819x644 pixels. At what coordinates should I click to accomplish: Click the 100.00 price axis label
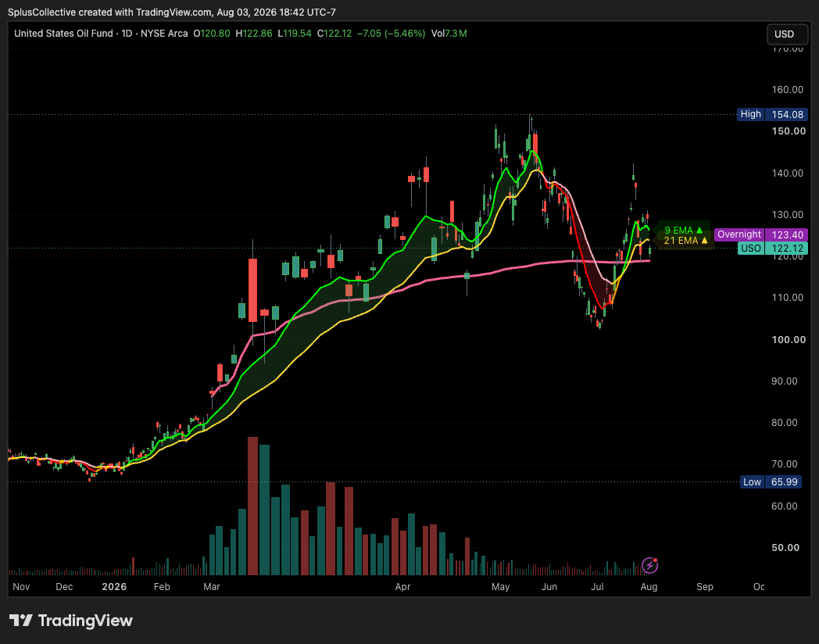coord(789,339)
